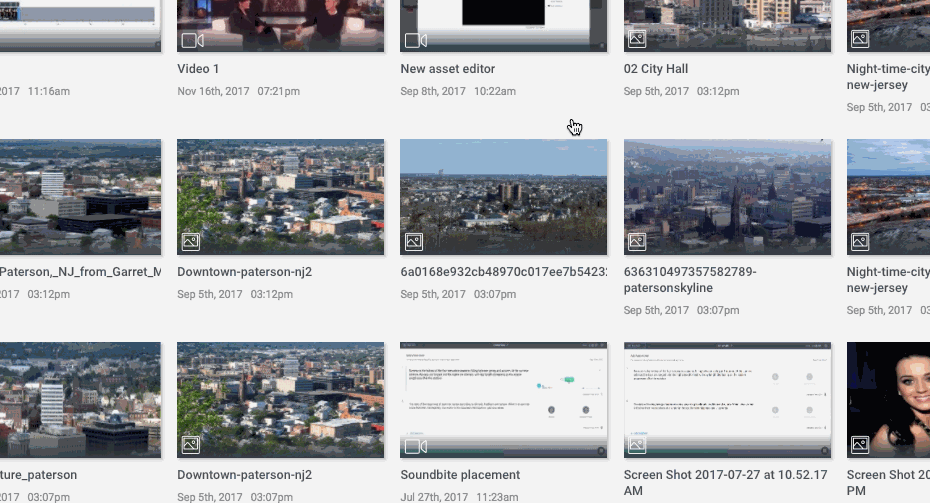Screen dimensions: 930x503
Task: Open Screen Shot 2017-07-27 at 10.52.17 AM thumbnail
Action: click(x=727, y=400)
